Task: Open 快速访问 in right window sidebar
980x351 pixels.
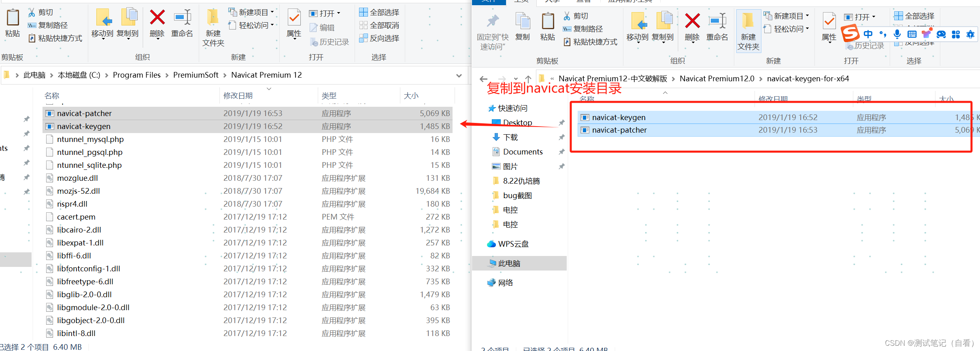Action: coord(508,108)
